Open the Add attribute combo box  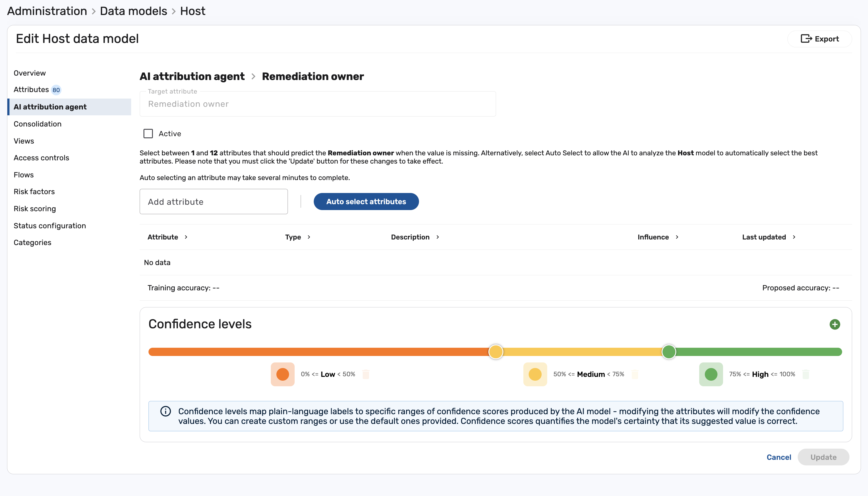click(214, 202)
